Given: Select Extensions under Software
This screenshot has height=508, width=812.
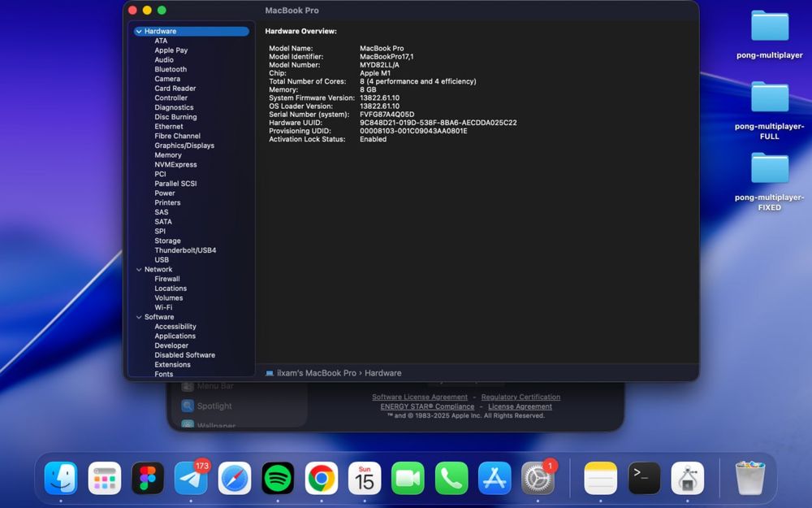Looking at the screenshot, I should [x=172, y=365].
